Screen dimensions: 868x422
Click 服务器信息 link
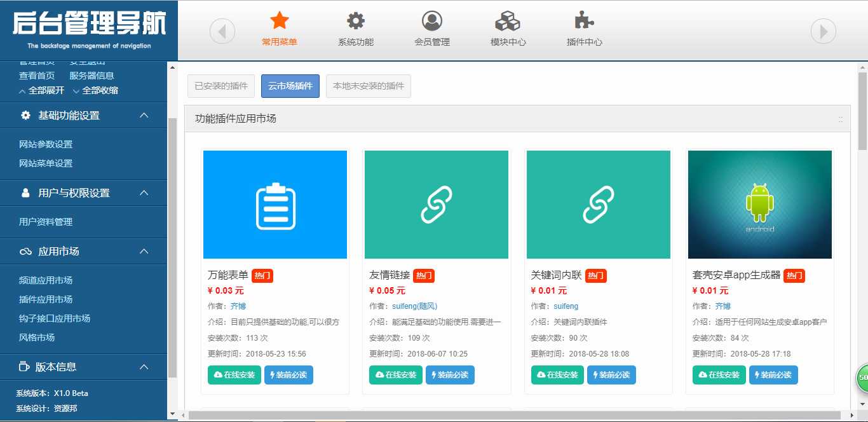[92, 76]
